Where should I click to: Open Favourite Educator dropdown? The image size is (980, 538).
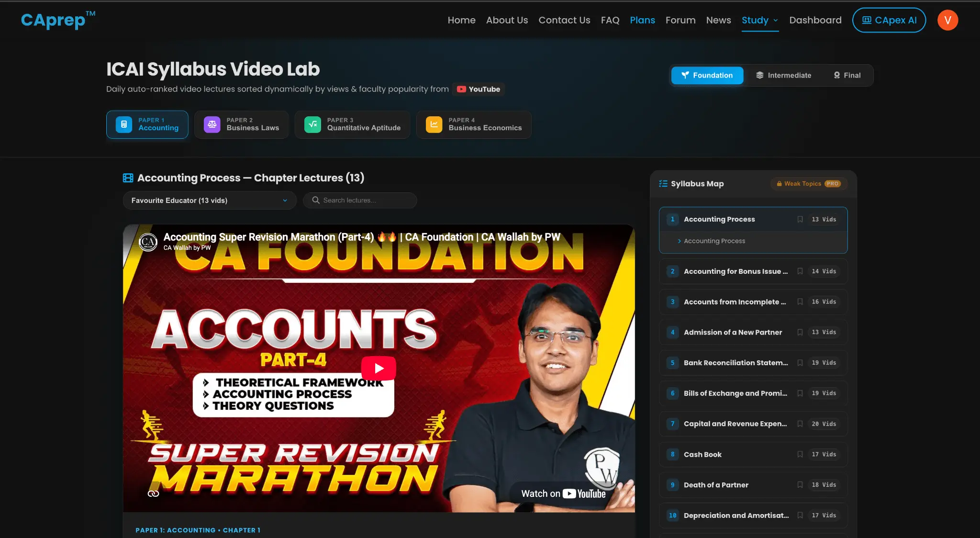click(x=210, y=201)
